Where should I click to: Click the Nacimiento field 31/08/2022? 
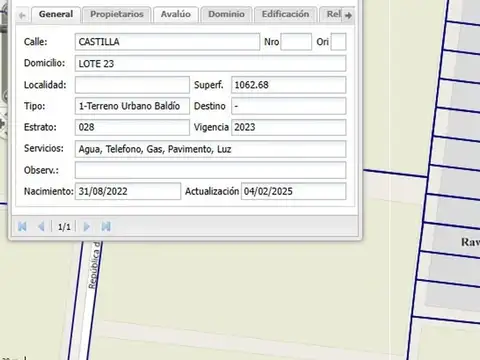point(128,191)
